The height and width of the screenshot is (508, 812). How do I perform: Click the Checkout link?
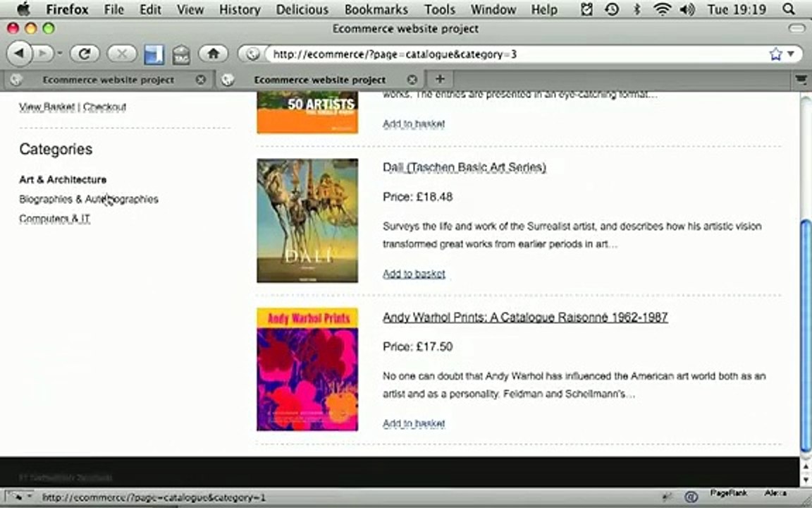tap(104, 107)
